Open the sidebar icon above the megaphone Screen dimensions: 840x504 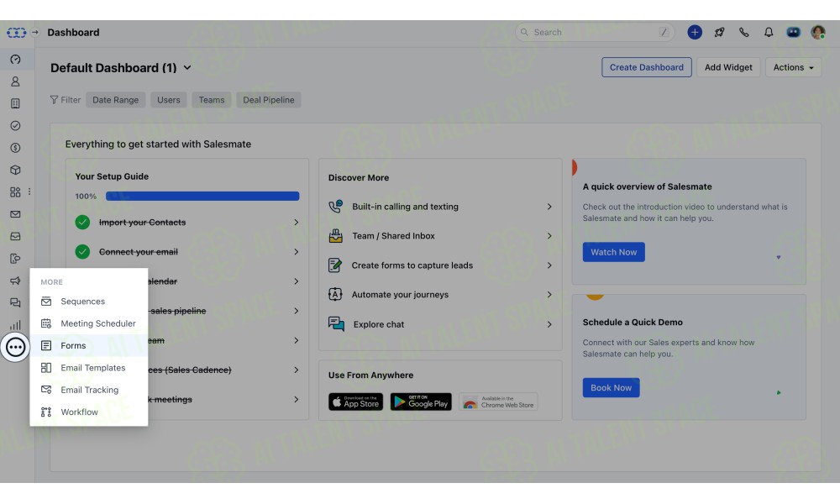15,258
